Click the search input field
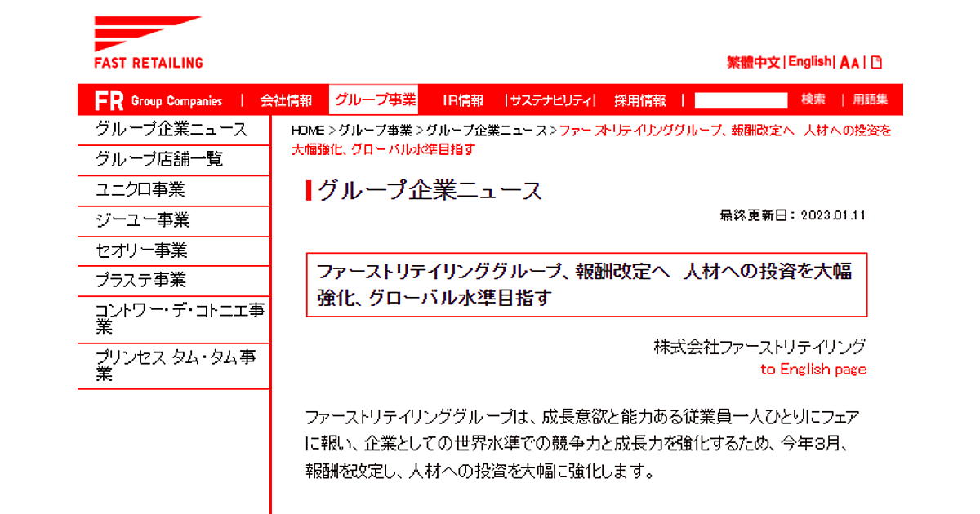This screenshot has height=514, width=980. pyautogui.click(x=741, y=100)
